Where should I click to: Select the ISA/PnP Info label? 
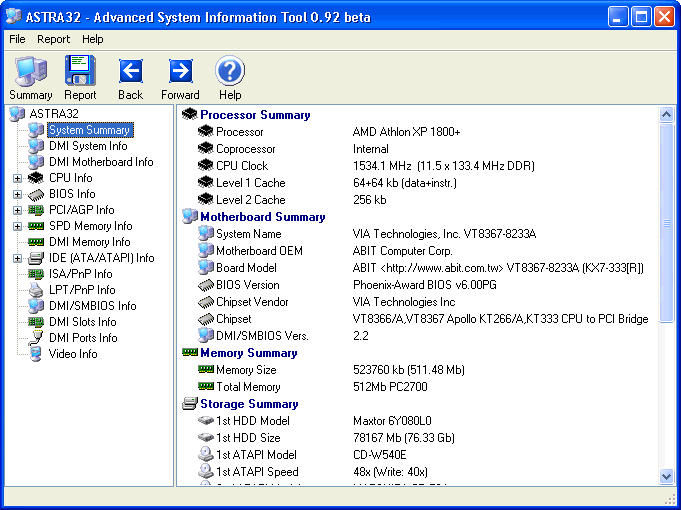coord(81,274)
